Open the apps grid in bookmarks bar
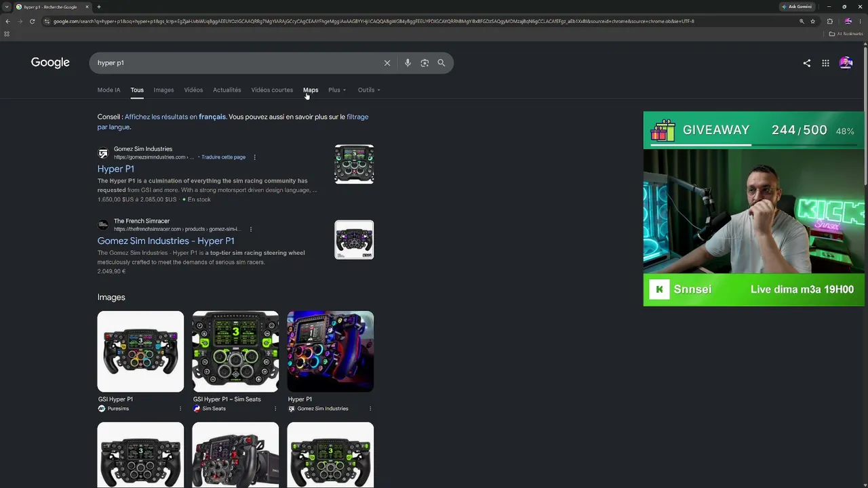868x488 pixels. tap(7, 34)
